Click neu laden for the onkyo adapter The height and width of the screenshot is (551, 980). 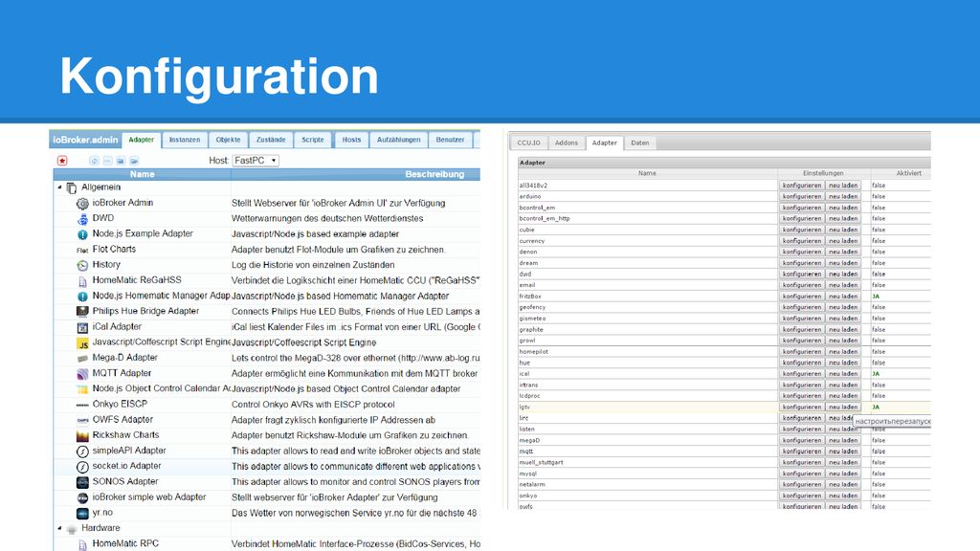[x=843, y=496]
